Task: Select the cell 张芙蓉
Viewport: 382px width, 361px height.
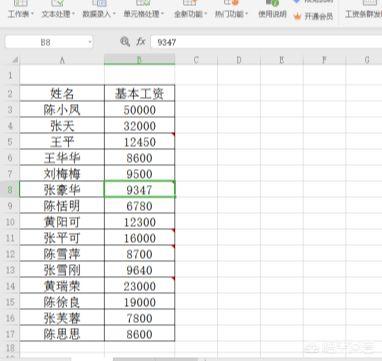Action: (62, 317)
